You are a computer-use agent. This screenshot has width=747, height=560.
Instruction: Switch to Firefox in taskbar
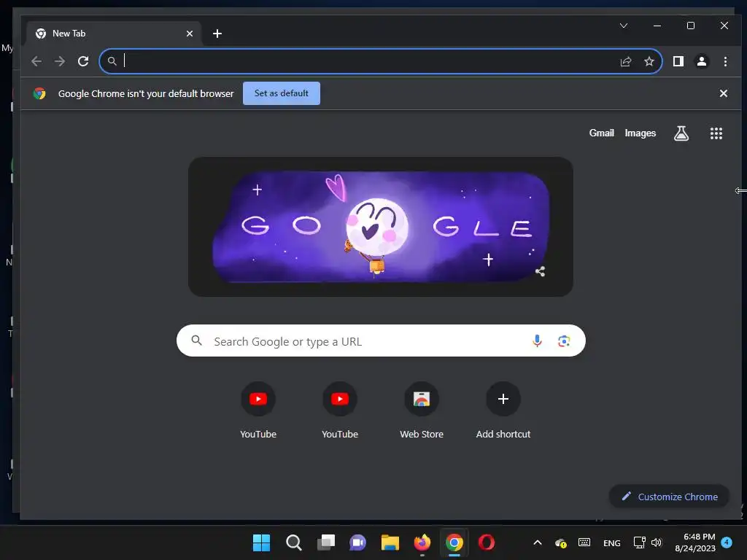[422, 542]
